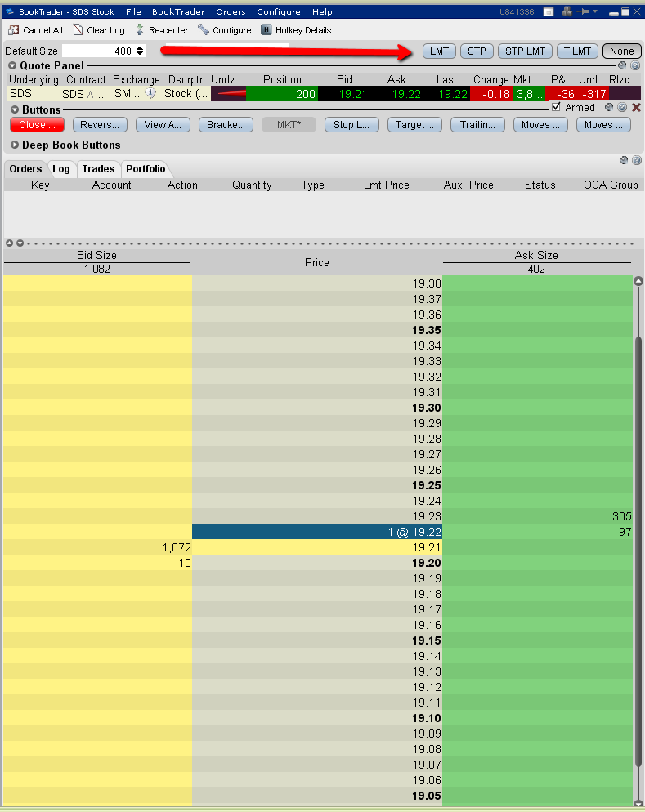Click the Default Size input field
645x812 pixels.
pos(98,51)
